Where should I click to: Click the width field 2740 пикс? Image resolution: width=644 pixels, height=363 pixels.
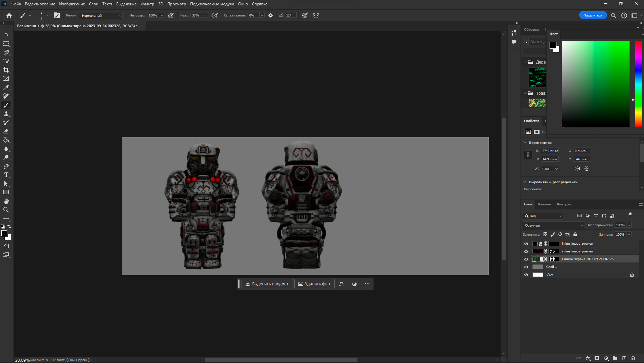(550, 151)
